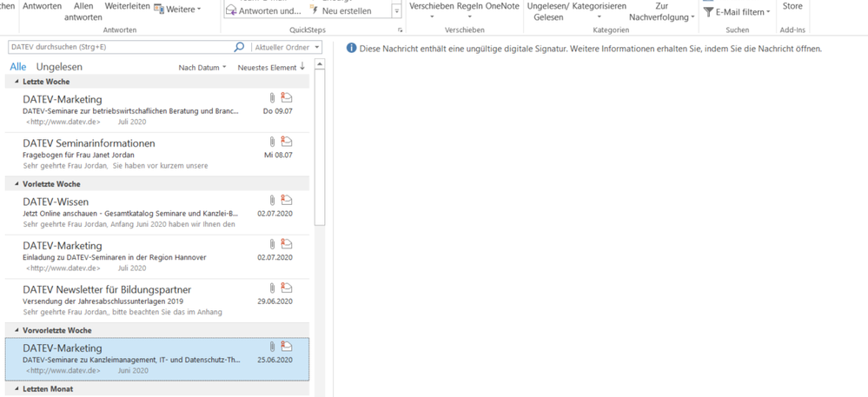868x397 pixels.
Task: Click the QuickSteps dialog launcher icon
Action: click(399, 30)
